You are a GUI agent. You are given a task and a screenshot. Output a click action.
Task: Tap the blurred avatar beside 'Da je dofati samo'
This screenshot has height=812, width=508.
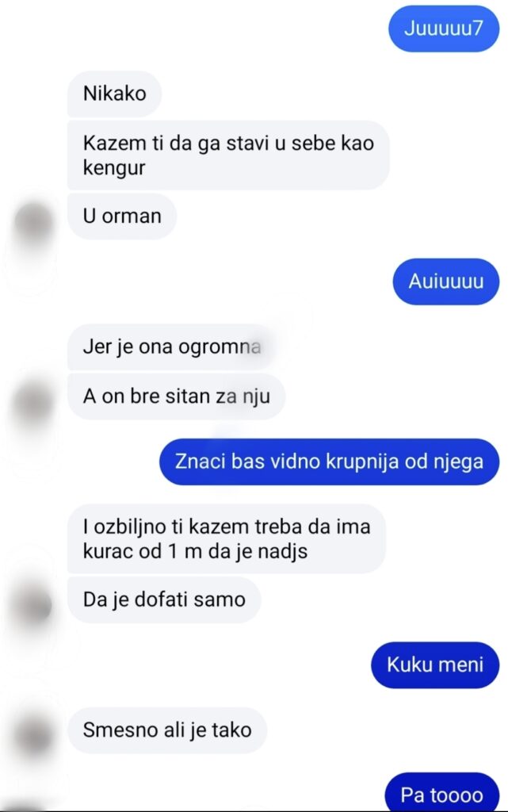click(34, 607)
